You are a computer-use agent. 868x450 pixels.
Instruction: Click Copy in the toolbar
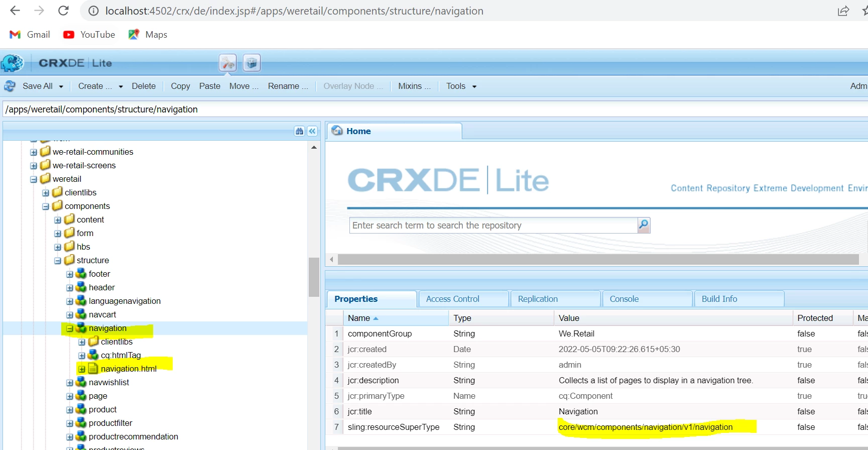[180, 86]
